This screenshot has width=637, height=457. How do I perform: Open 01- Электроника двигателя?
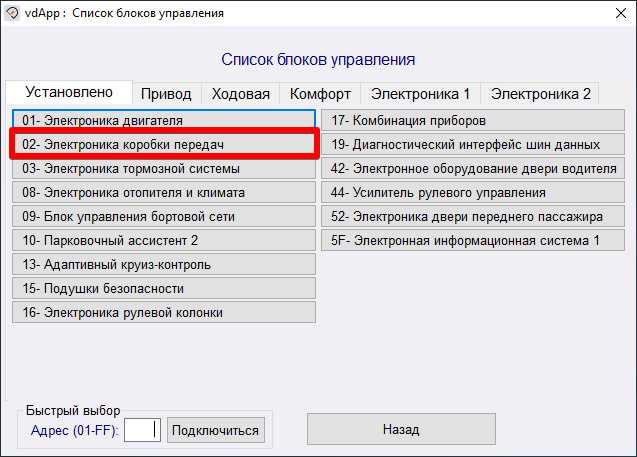[x=164, y=120]
